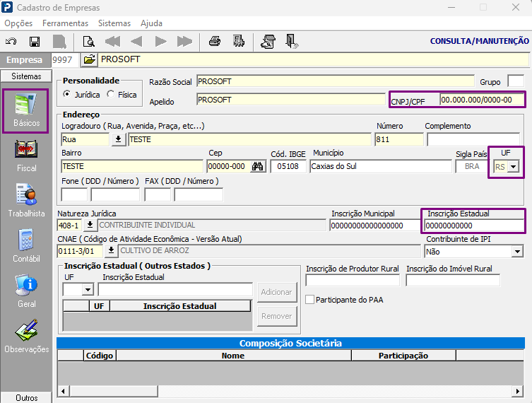Click the Inscrição Municipal field
532x403 pixels.
375,226
